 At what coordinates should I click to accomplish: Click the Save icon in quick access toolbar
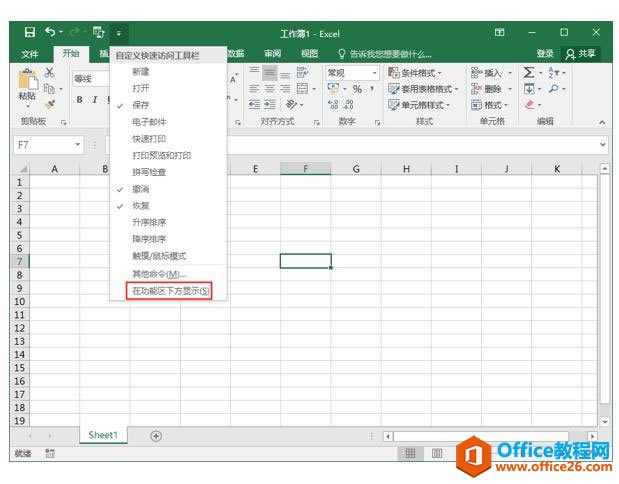coord(30,32)
